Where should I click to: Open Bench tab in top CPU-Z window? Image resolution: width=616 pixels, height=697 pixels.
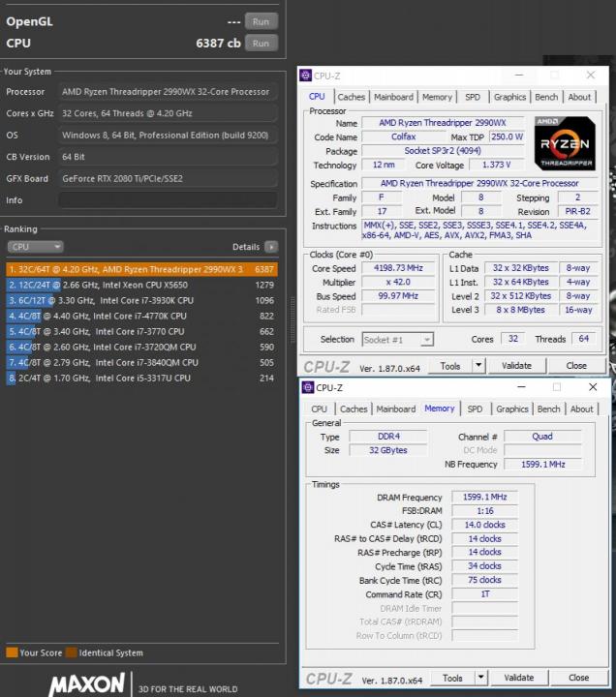point(546,97)
